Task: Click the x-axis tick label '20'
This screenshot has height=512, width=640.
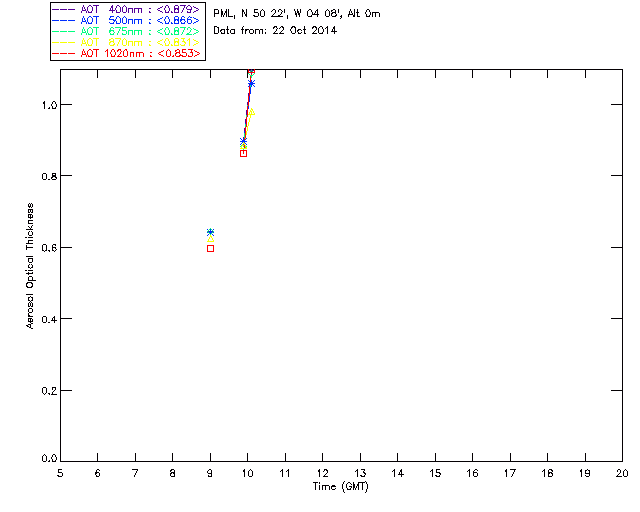Action: tap(622, 473)
